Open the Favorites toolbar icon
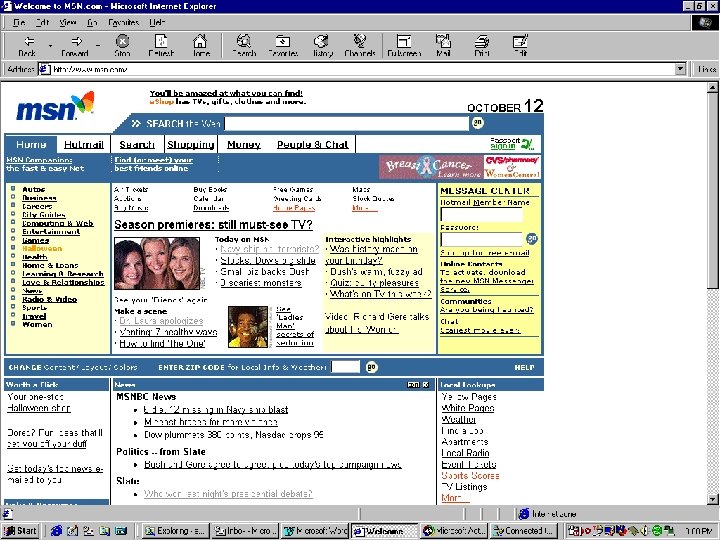Screen dimensions: 720x540 pos(283,46)
